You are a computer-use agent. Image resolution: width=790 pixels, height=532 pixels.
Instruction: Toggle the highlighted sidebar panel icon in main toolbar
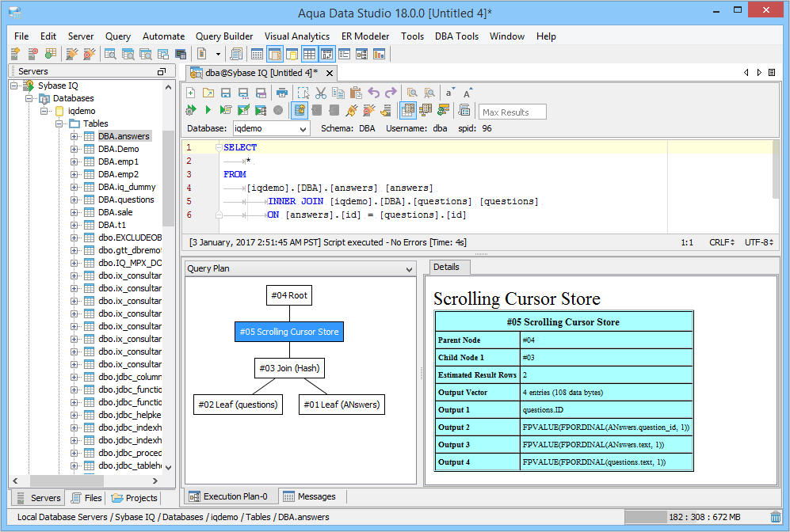275,54
